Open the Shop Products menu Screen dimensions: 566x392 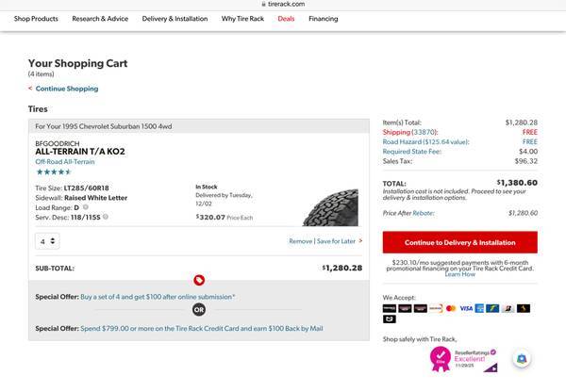[x=36, y=19]
